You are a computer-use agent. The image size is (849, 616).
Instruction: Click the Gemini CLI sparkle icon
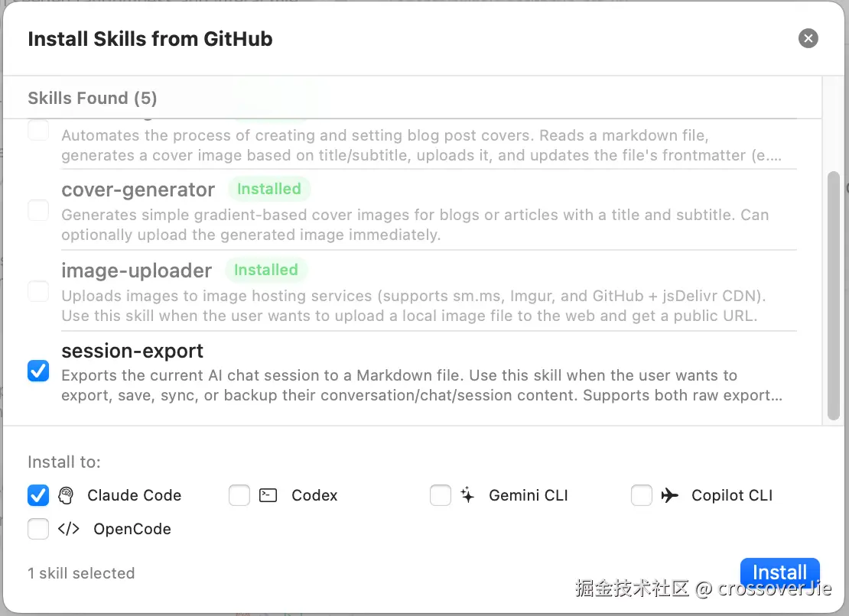pos(468,495)
